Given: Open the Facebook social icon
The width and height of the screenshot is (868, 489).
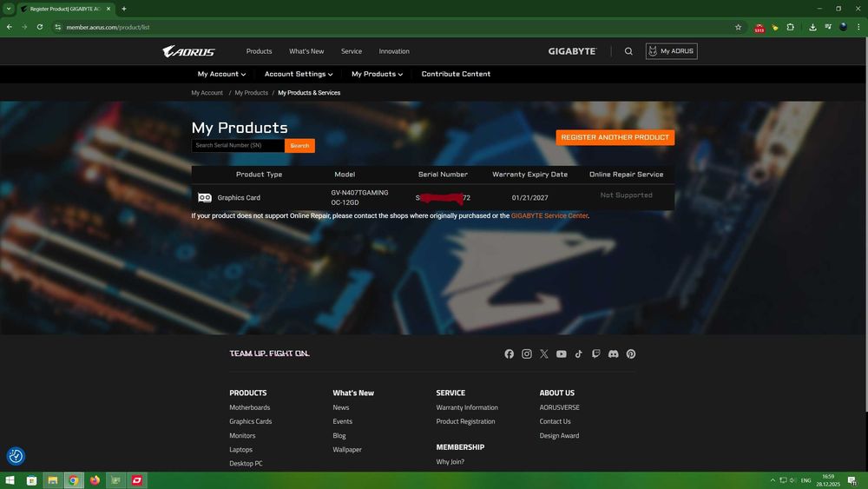Looking at the screenshot, I should (x=509, y=354).
